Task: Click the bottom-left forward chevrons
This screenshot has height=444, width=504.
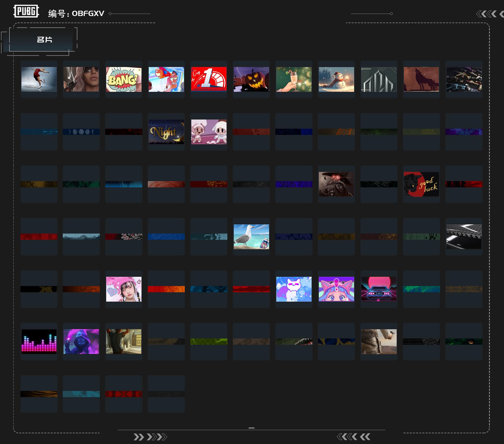Action: 150,437
